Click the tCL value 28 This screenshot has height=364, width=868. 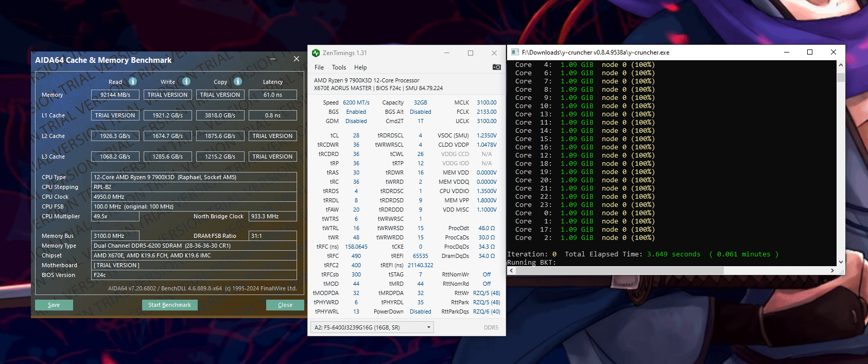tap(356, 135)
